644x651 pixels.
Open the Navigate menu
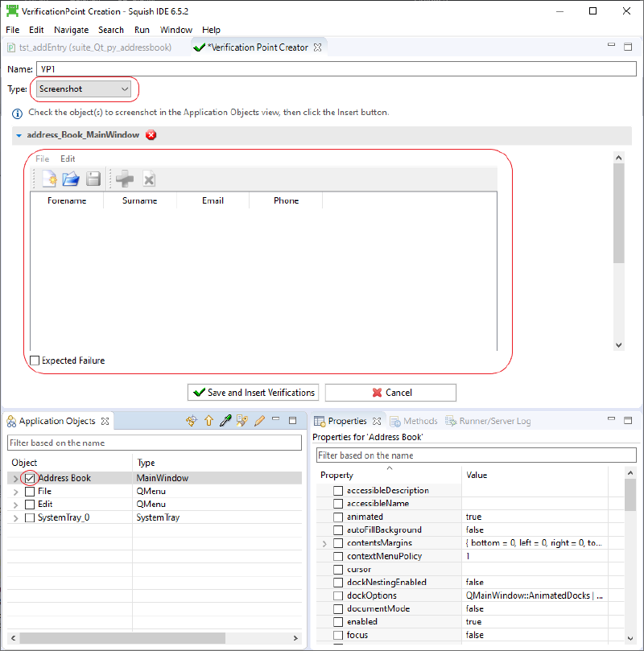pos(71,30)
